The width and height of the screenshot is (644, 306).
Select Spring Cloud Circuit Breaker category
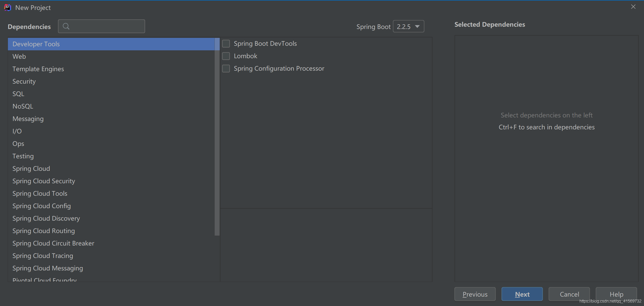(x=53, y=243)
